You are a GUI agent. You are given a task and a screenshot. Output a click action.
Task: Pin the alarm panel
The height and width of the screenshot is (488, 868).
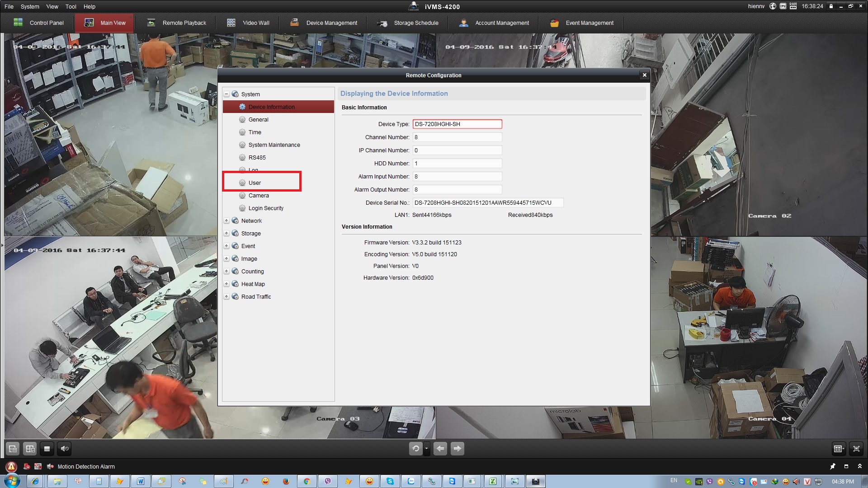point(833,466)
